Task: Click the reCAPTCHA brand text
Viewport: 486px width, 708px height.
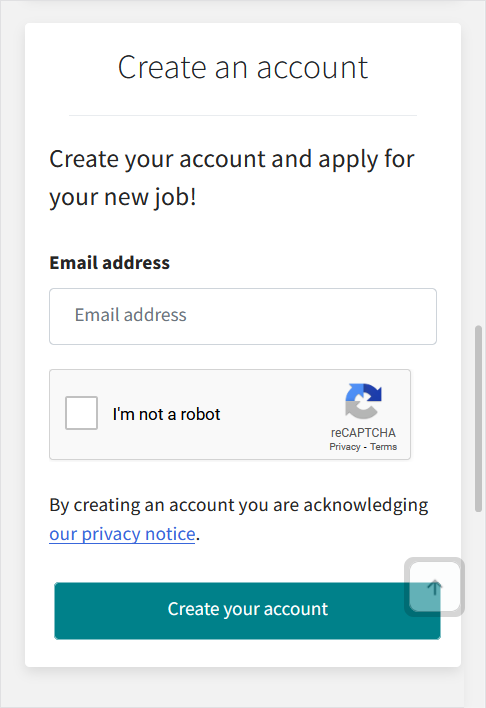Action: (363, 433)
